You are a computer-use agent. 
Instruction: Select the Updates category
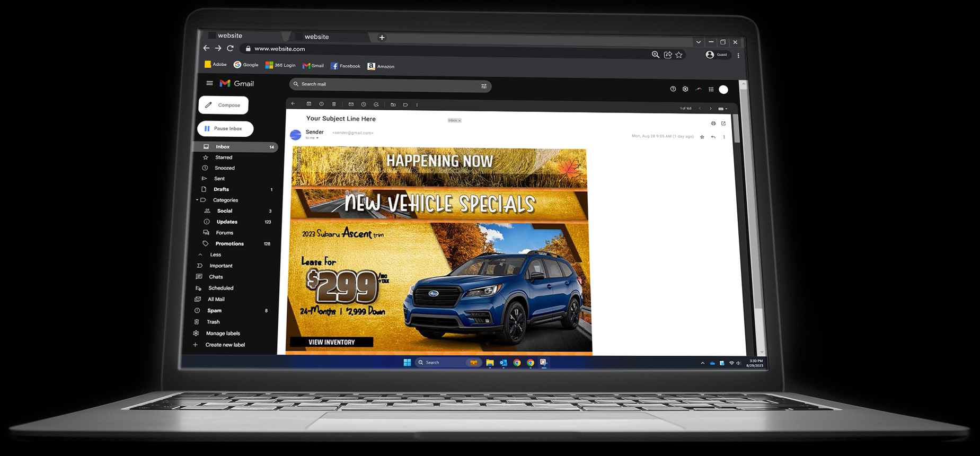(226, 222)
